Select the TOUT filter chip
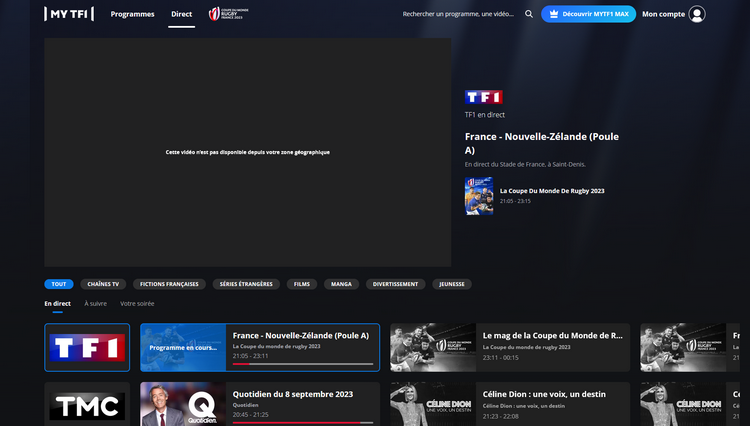The width and height of the screenshot is (750, 426). tap(59, 284)
